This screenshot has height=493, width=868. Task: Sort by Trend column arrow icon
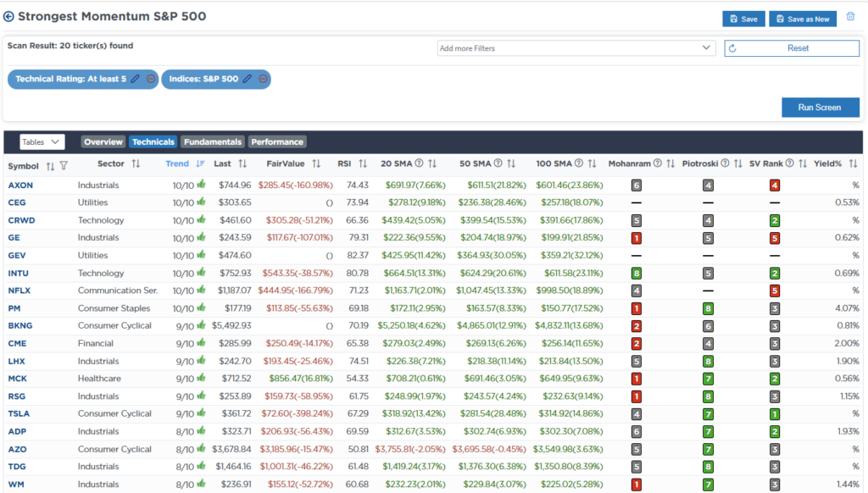point(200,163)
